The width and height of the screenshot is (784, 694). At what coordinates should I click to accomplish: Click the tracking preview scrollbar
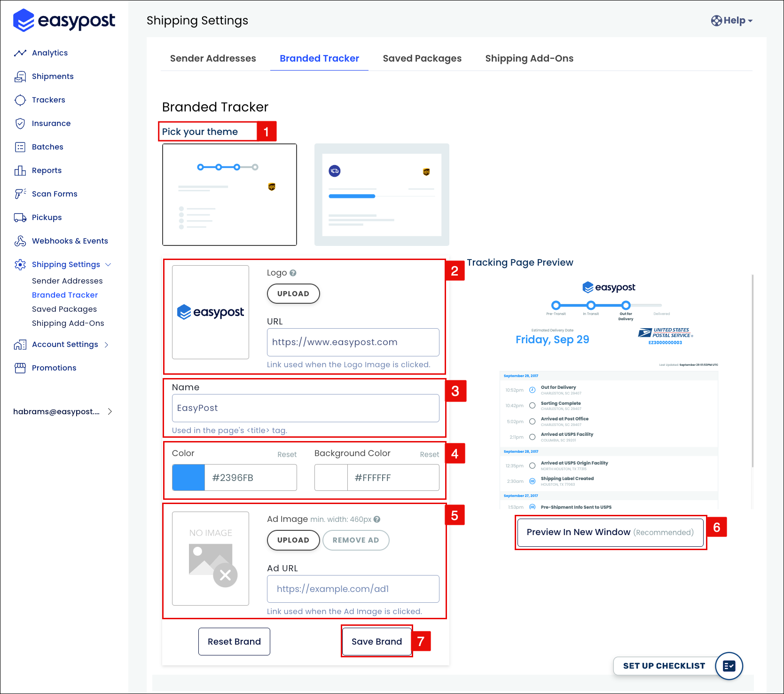click(753, 371)
